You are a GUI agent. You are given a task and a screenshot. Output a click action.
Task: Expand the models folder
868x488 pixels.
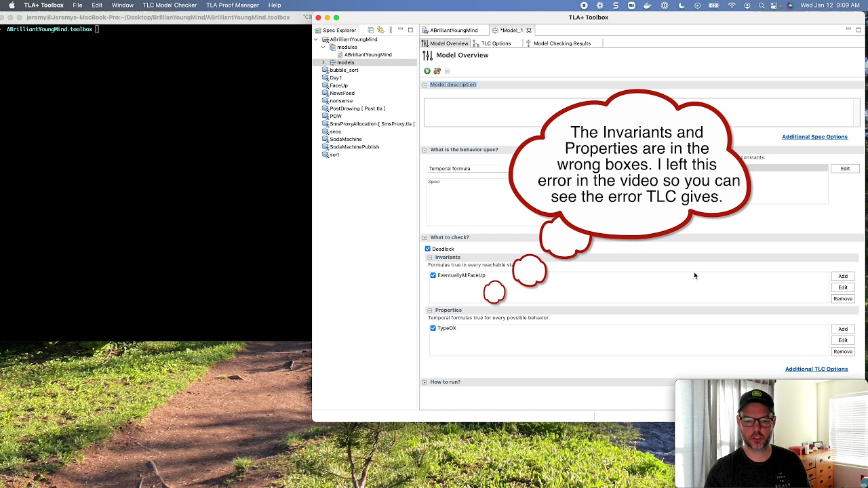[323, 62]
